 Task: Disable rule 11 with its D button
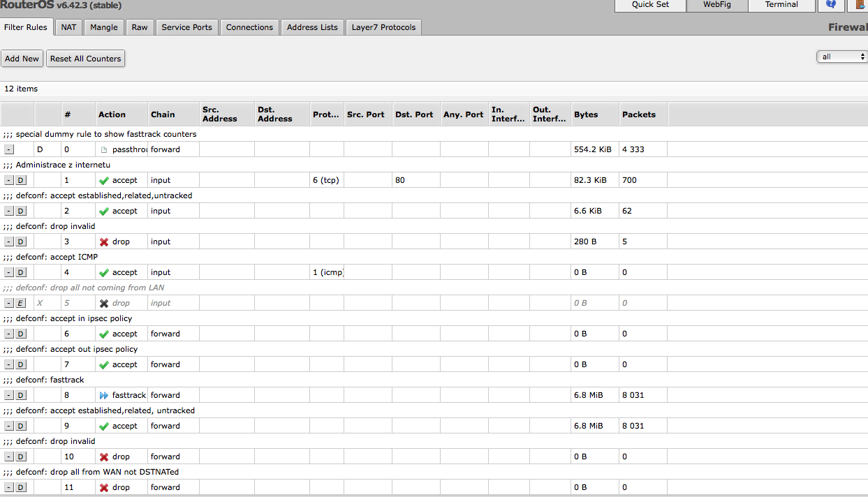21,487
